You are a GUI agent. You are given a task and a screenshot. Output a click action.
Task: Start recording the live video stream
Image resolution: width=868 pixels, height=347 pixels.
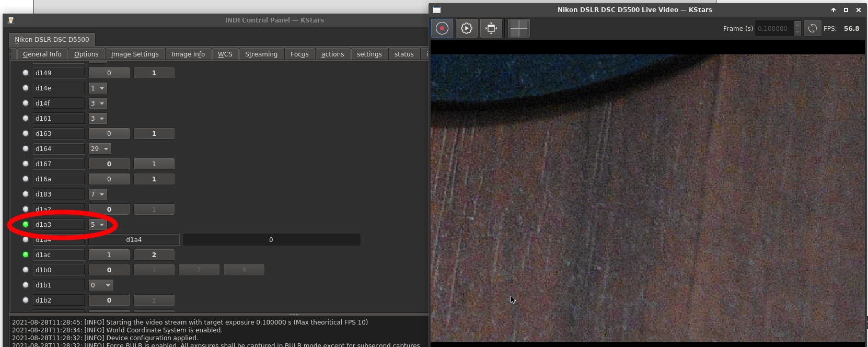tap(442, 28)
